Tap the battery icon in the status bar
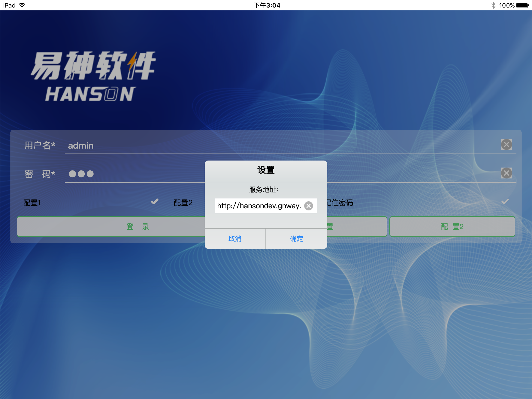The height and width of the screenshot is (399, 532). point(523,5)
